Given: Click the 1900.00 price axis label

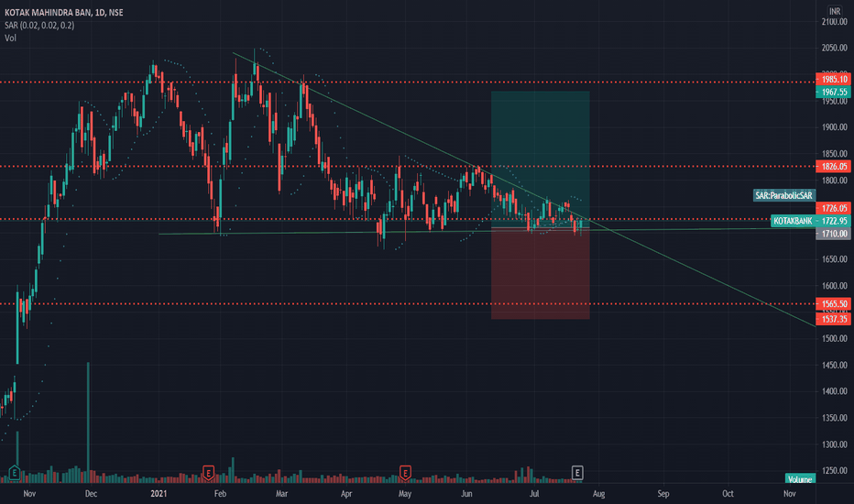Looking at the screenshot, I should (x=835, y=127).
